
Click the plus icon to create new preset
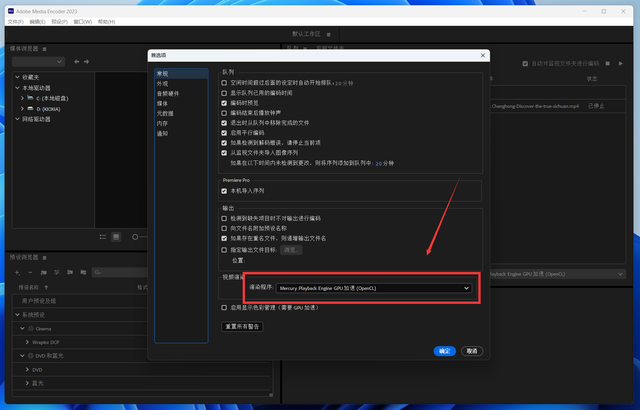17,272
